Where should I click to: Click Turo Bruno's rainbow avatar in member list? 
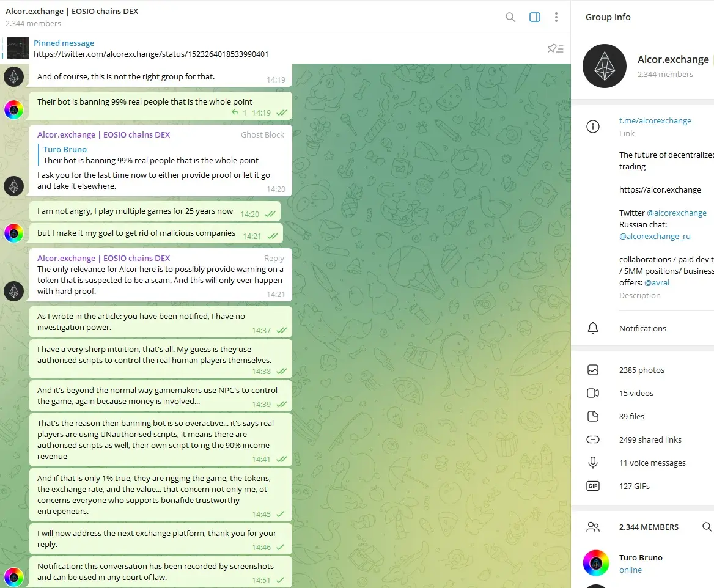click(x=595, y=563)
